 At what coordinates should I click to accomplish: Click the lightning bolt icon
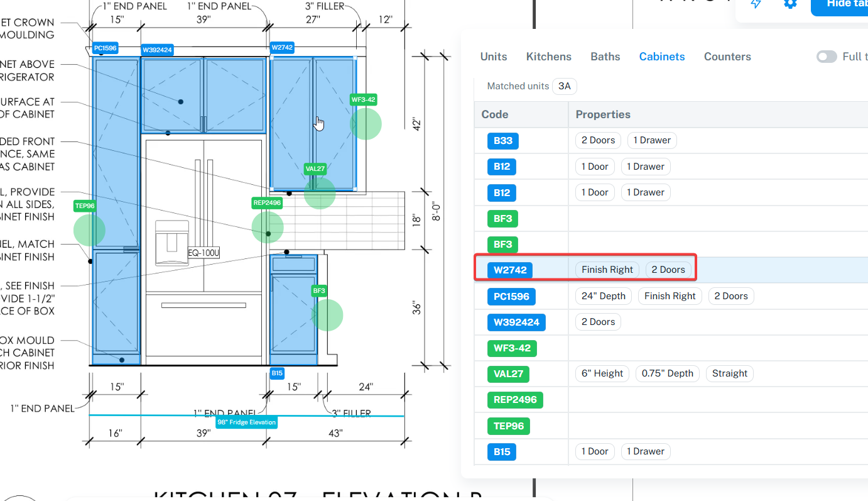click(756, 3)
